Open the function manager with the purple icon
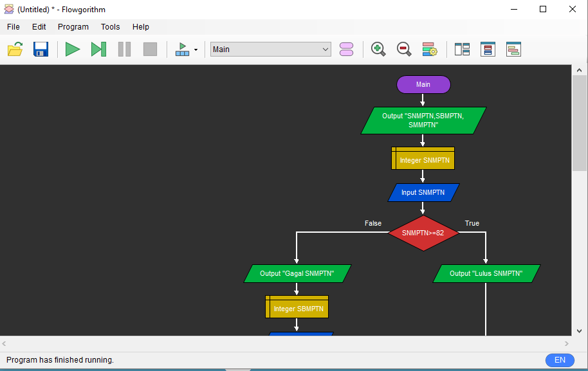Viewport: 588px width, 371px height. (346, 50)
